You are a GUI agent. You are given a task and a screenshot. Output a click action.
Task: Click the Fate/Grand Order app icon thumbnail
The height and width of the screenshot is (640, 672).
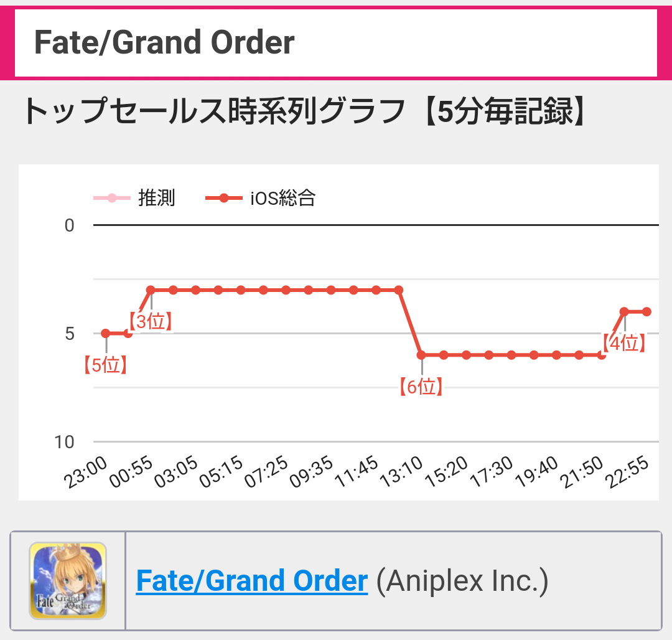point(68,581)
